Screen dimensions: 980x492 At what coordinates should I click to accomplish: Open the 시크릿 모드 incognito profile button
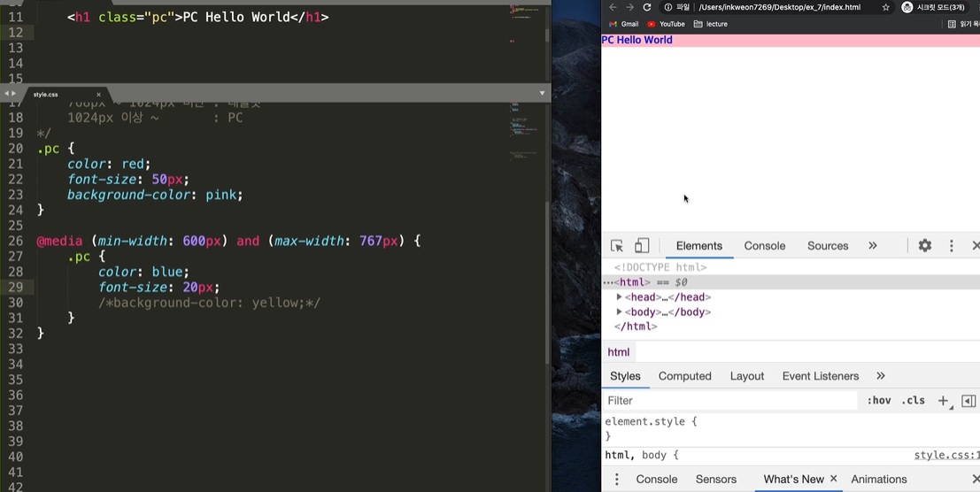click(x=932, y=7)
